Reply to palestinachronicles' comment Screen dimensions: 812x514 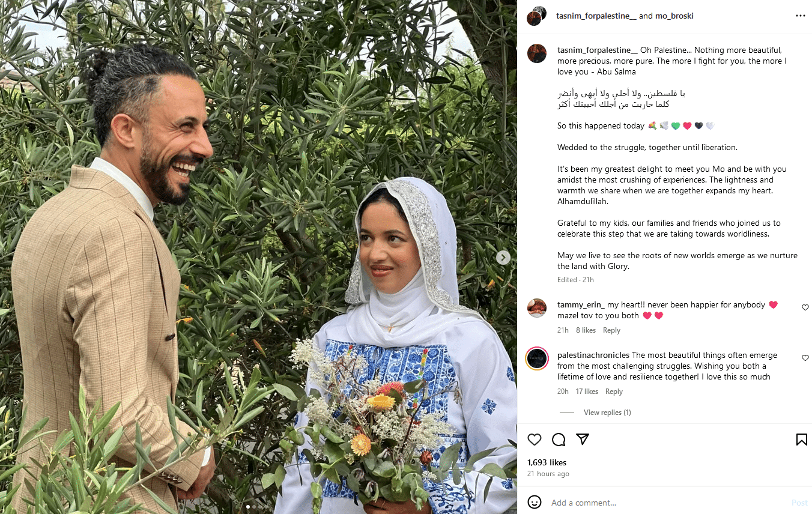(614, 392)
